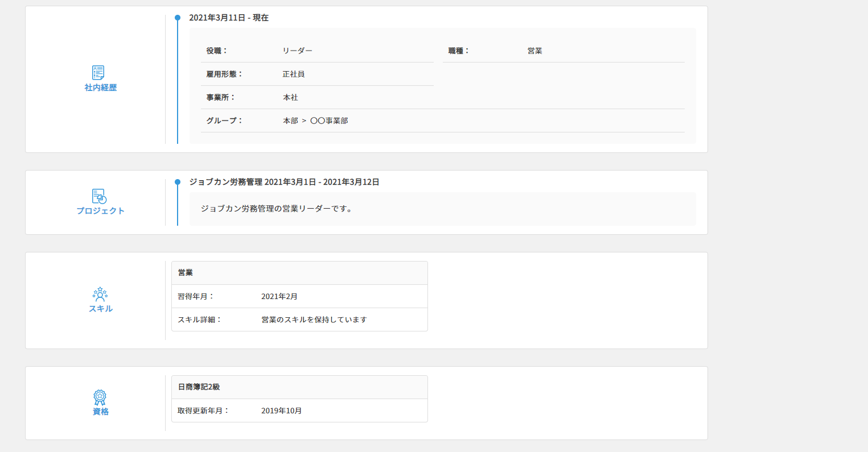Click the プロジェクト section icon

pos(99,196)
